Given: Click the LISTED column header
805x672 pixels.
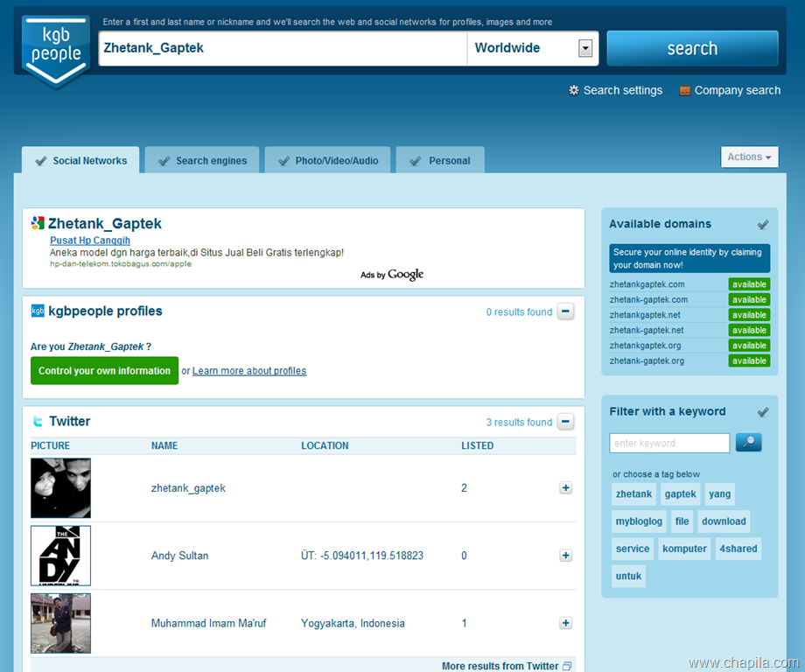Looking at the screenshot, I should pos(478,445).
